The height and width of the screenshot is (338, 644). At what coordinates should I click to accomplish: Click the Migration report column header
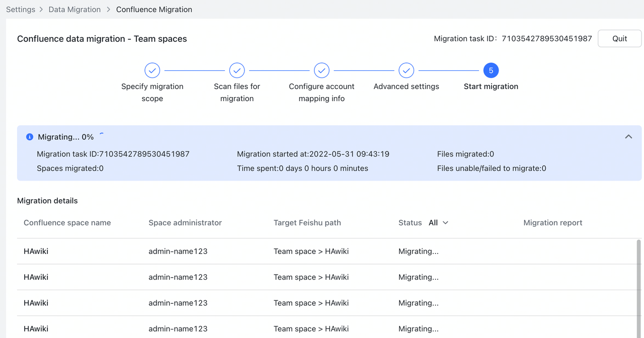pyautogui.click(x=552, y=223)
